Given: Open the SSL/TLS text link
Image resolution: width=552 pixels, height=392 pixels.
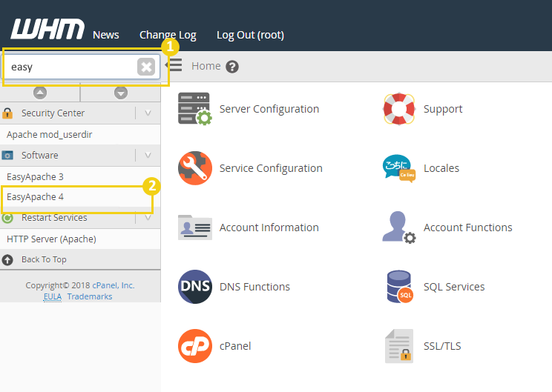Looking at the screenshot, I should click(442, 346).
